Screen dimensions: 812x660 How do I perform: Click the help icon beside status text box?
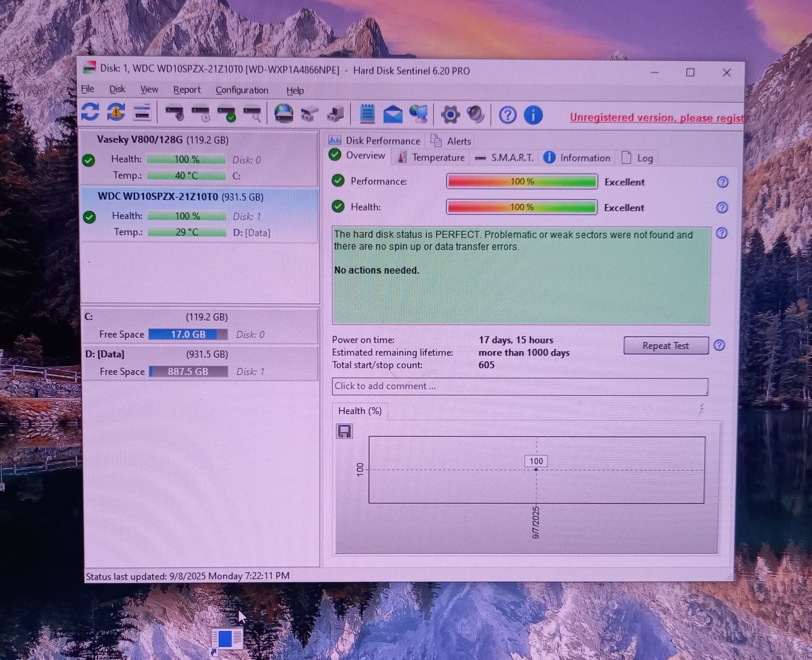(x=721, y=233)
